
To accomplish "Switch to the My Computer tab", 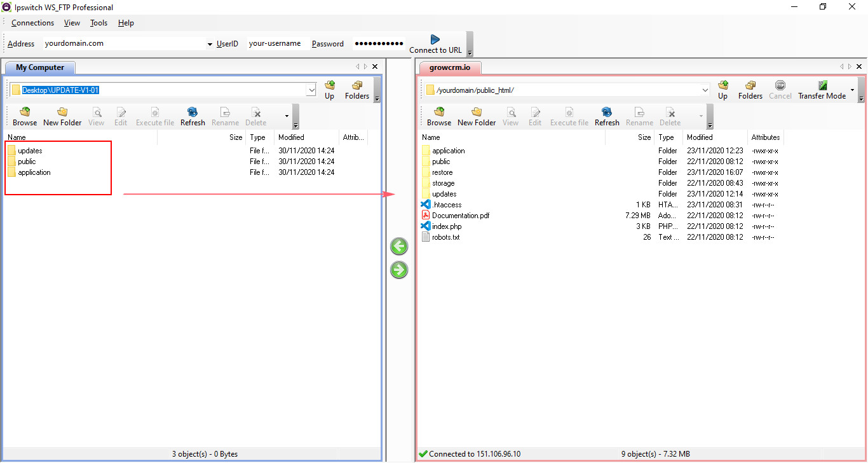I will [x=40, y=67].
